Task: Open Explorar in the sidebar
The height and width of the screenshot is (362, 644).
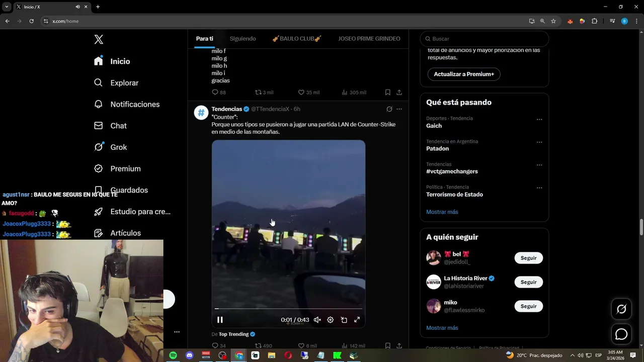Action: (x=116, y=83)
